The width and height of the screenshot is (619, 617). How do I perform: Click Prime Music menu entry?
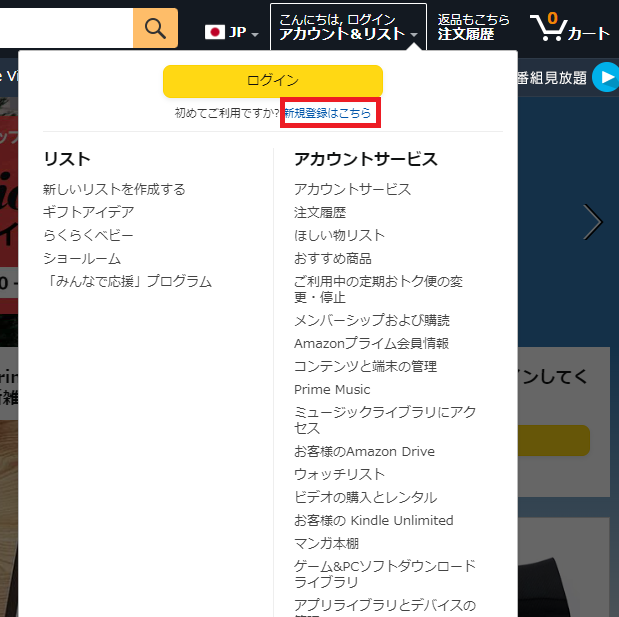pos(332,390)
